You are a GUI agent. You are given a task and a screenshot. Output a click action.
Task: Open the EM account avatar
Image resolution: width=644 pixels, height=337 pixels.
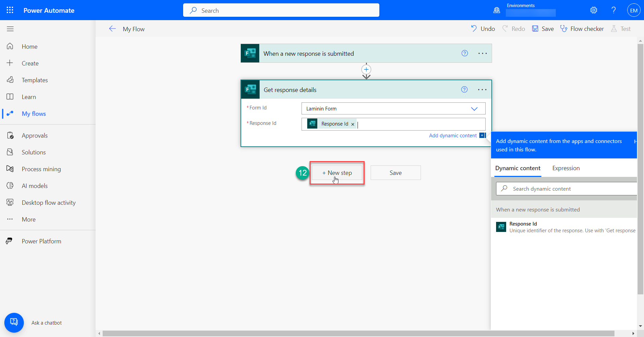click(x=634, y=10)
